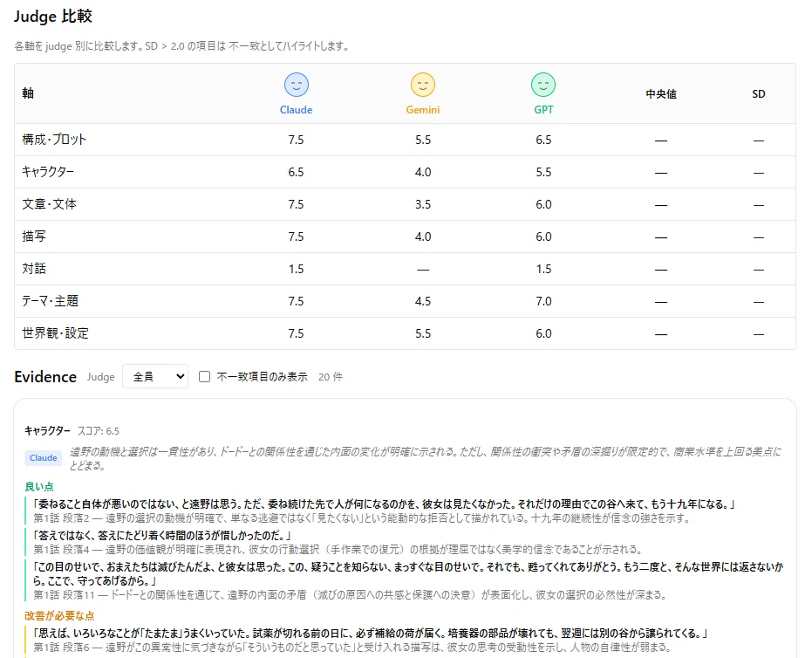The height and width of the screenshot is (658, 812).
Task: Click the Claude badge in evidence card
Action: pyautogui.click(x=44, y=458)
